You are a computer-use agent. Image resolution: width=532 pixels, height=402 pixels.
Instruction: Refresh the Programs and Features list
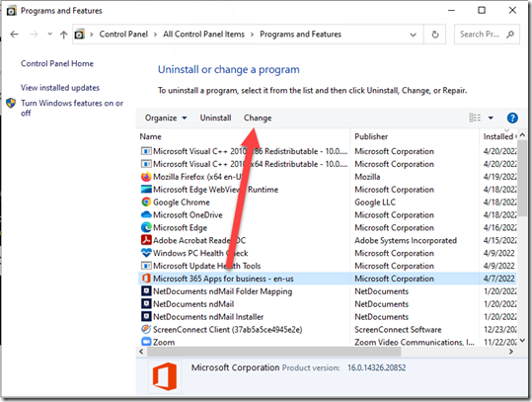tap(435, 35)
